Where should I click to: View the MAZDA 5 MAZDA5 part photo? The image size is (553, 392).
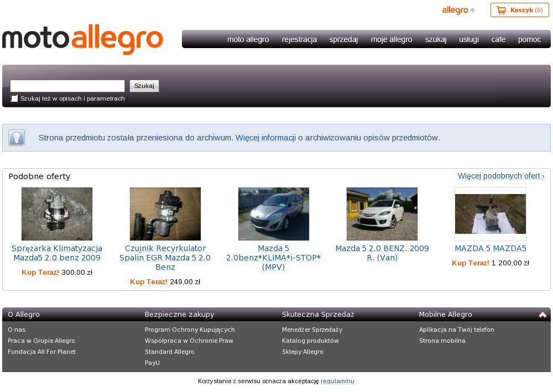tap(491, 214)
